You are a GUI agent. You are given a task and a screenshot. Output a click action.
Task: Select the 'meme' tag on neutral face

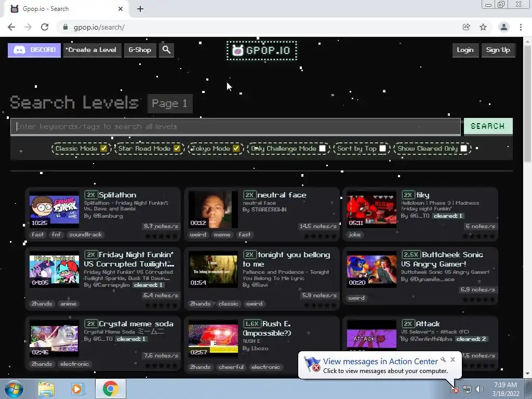(x=222, y=234)
